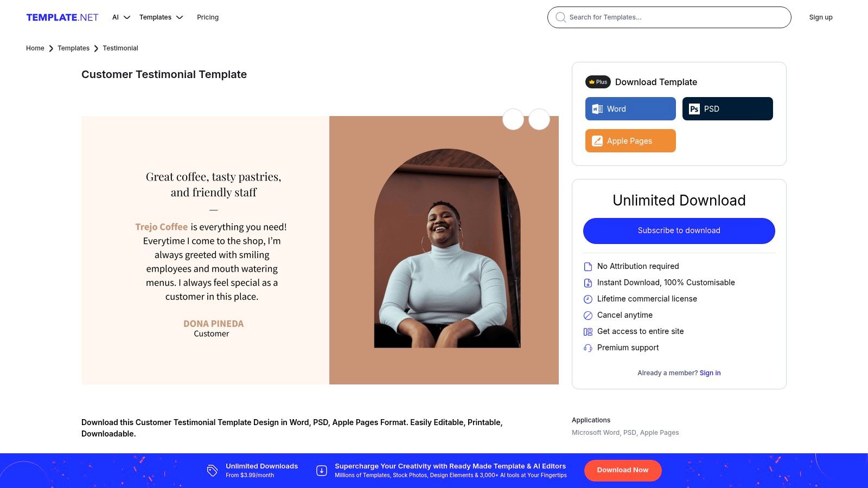
Task: Expand the Templates dropdown menu
Action: click(x=161, y=17)
